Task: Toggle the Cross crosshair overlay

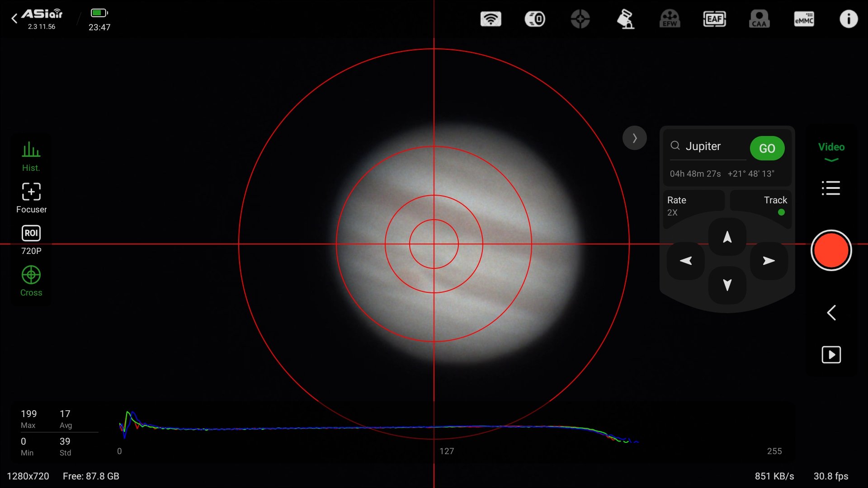Action: click(x=31, y=281)
